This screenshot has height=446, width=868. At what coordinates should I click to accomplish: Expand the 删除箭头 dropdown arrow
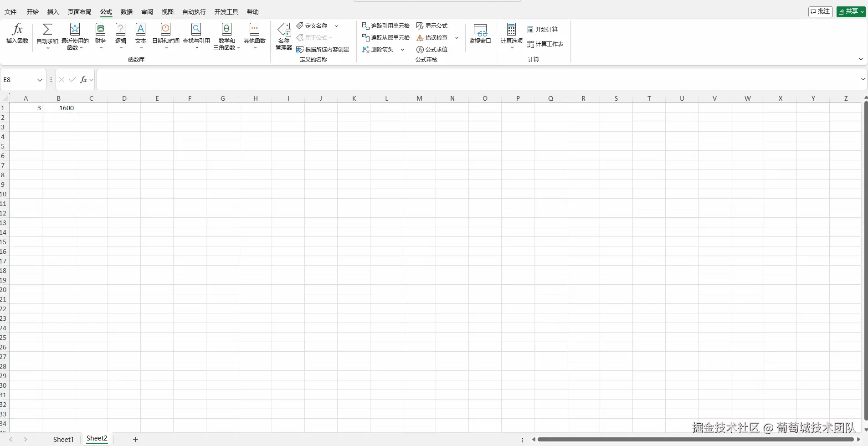402,50
